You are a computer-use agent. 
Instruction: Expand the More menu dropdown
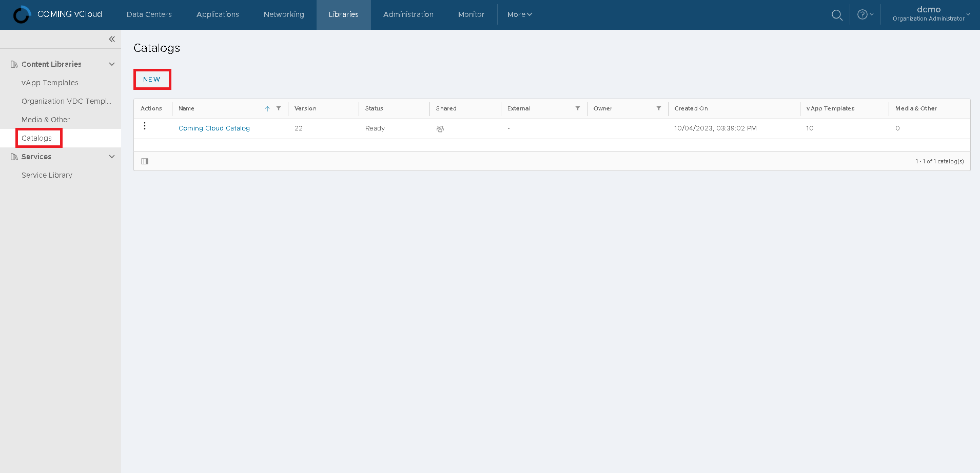click(x=519, y=14)
